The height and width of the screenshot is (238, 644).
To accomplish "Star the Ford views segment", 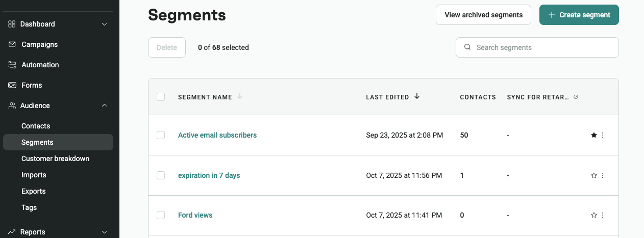I will point(593,215).
